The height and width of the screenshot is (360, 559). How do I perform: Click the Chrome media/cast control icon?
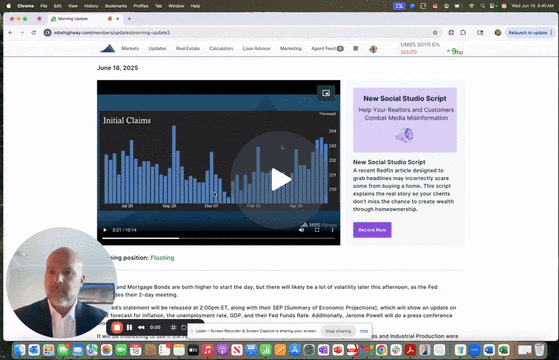coord(480,33)
